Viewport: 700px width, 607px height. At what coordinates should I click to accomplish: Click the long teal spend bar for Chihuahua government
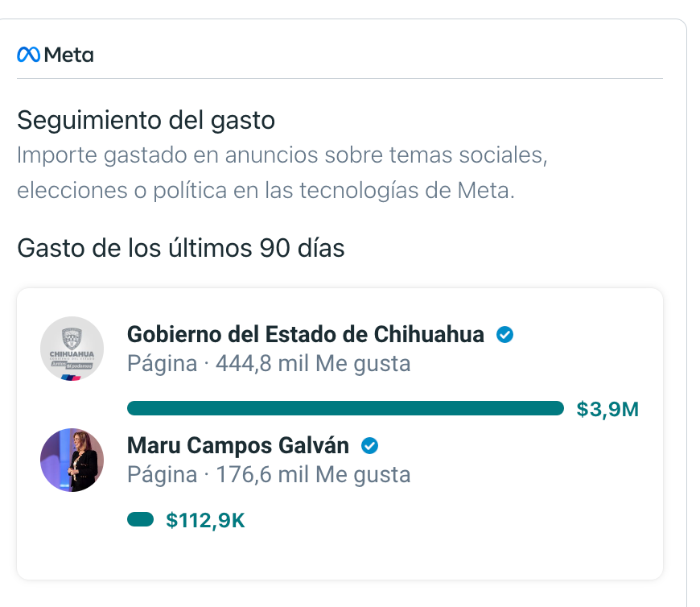[345, 408]
